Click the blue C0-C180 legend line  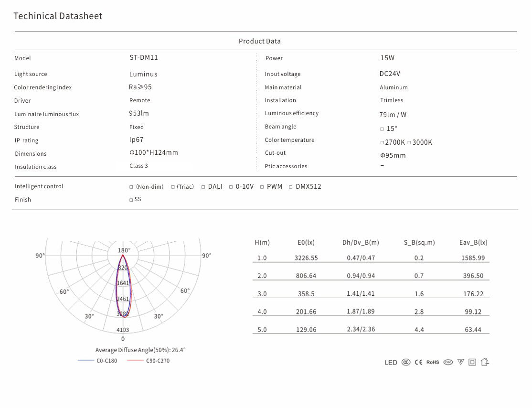pyautogui.click(x=85, y=361)
